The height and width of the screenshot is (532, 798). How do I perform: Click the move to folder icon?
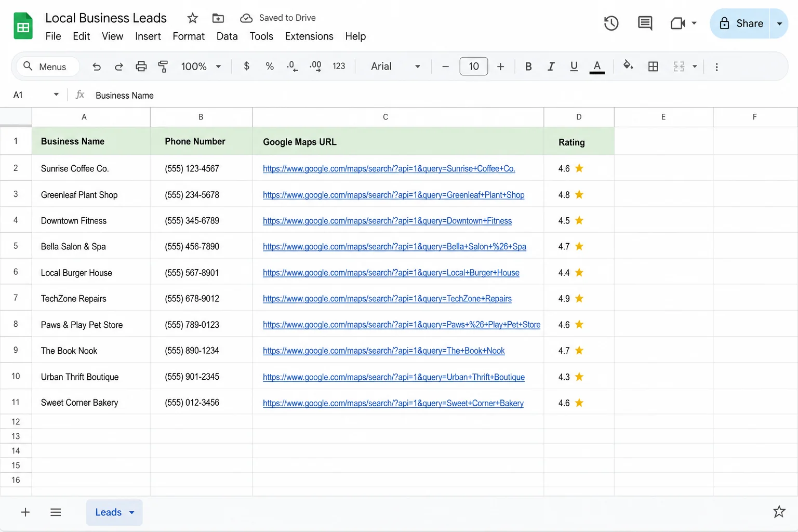[x=218, y=18]
